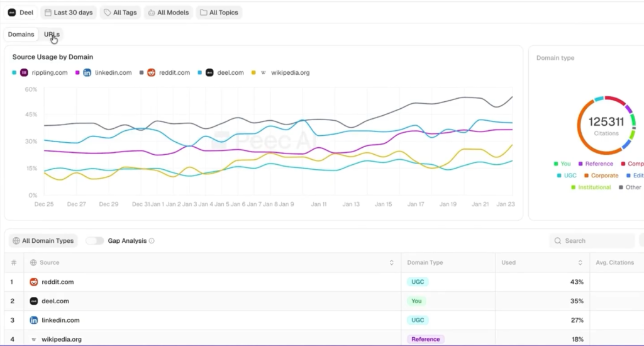644x346 pixels.
Task: Click the wikipedia.org legend icon
Action: 264,73
